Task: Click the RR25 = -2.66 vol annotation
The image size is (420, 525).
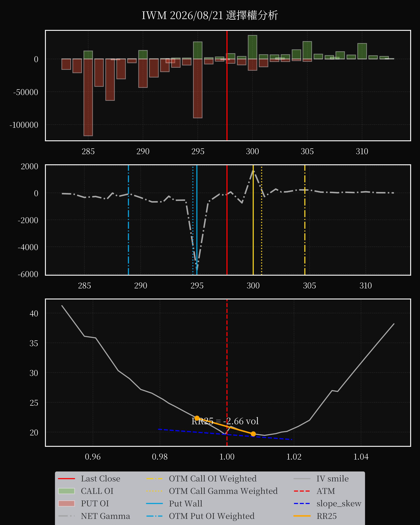Action: (x=225, y=421)
